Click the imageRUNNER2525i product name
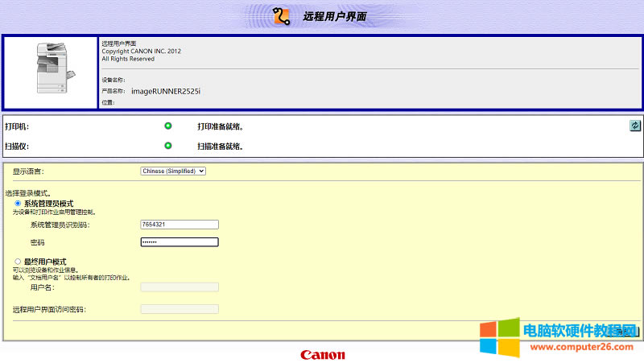644x363 pixels. [166, 91]
